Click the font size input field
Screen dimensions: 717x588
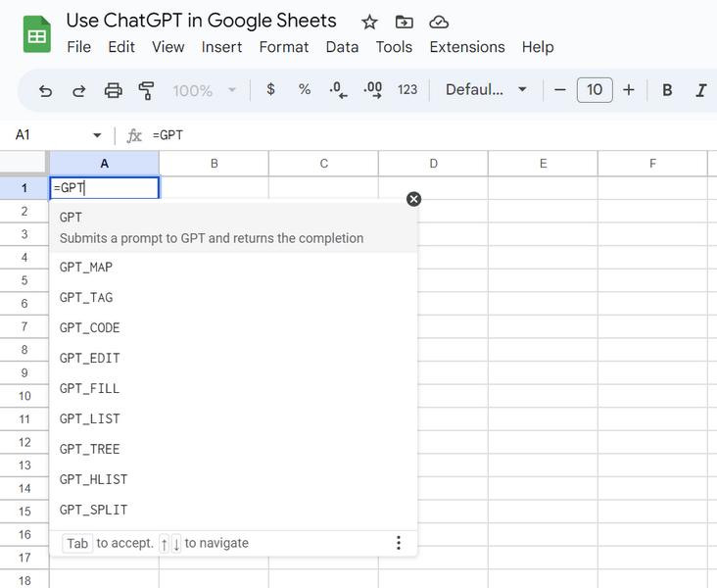tap(595, 90)
